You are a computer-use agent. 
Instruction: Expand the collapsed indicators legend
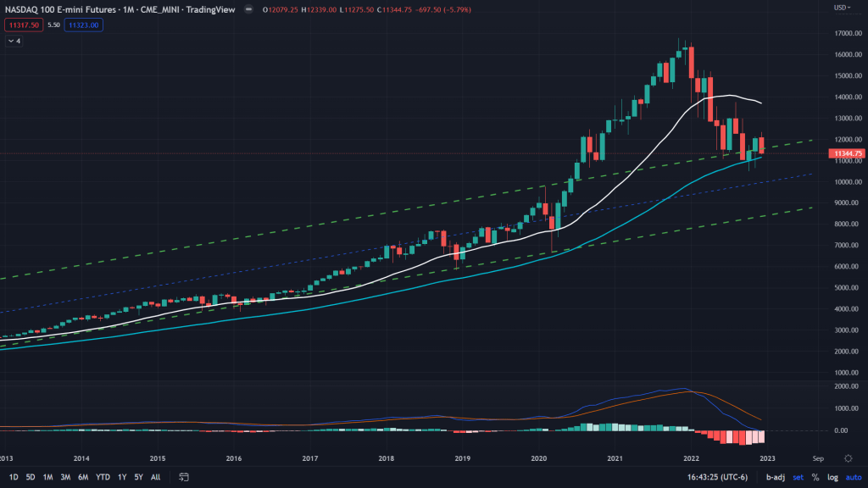[14, 40]
